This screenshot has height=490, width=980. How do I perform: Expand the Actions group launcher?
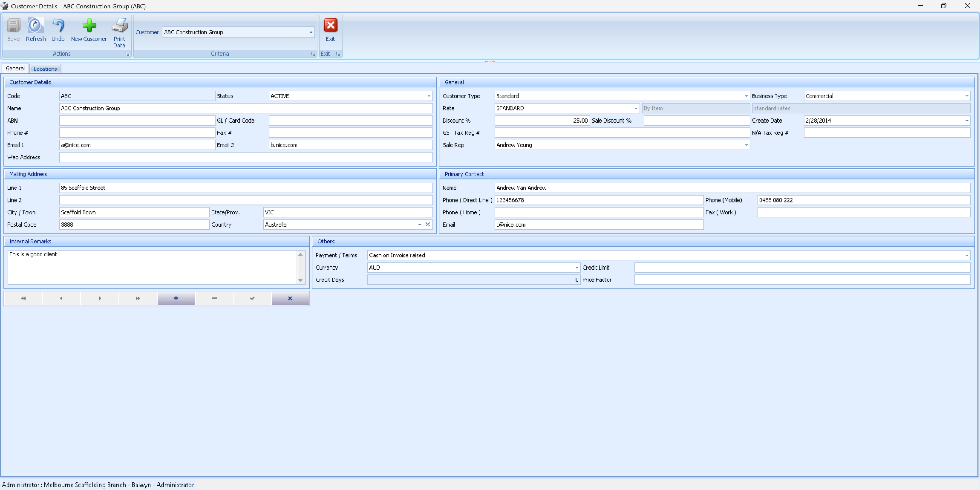pos(127,54)
